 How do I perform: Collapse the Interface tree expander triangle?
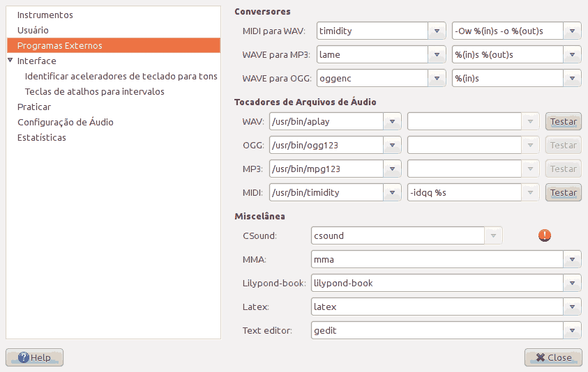[10, 61]
